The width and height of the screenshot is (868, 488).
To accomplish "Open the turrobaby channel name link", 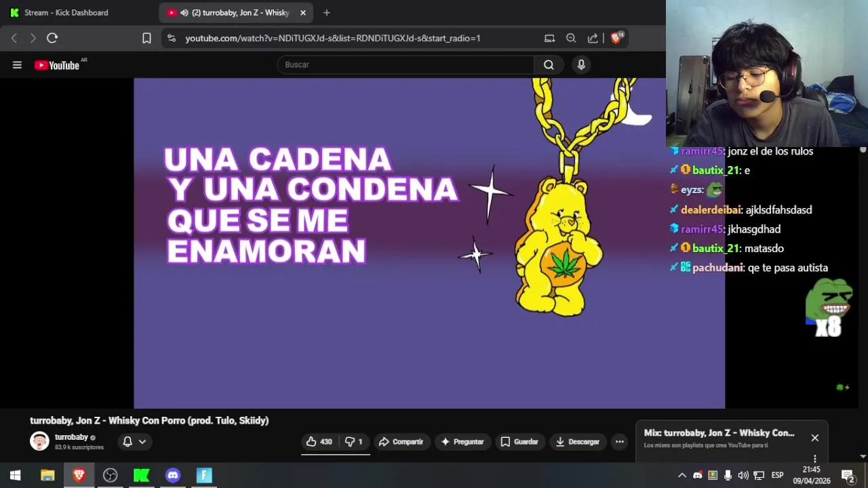I will (71, 437).
